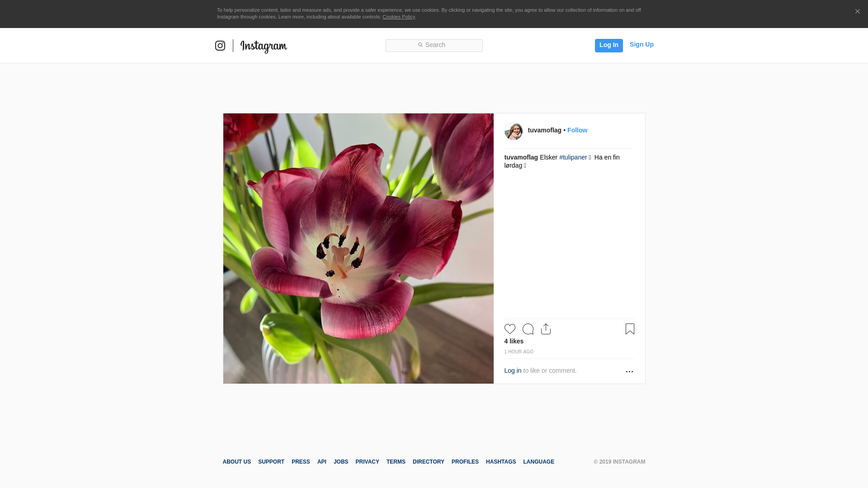868x488 pixels.
Task: Click the tulip photo thumbnail
Action: point(358,249)
